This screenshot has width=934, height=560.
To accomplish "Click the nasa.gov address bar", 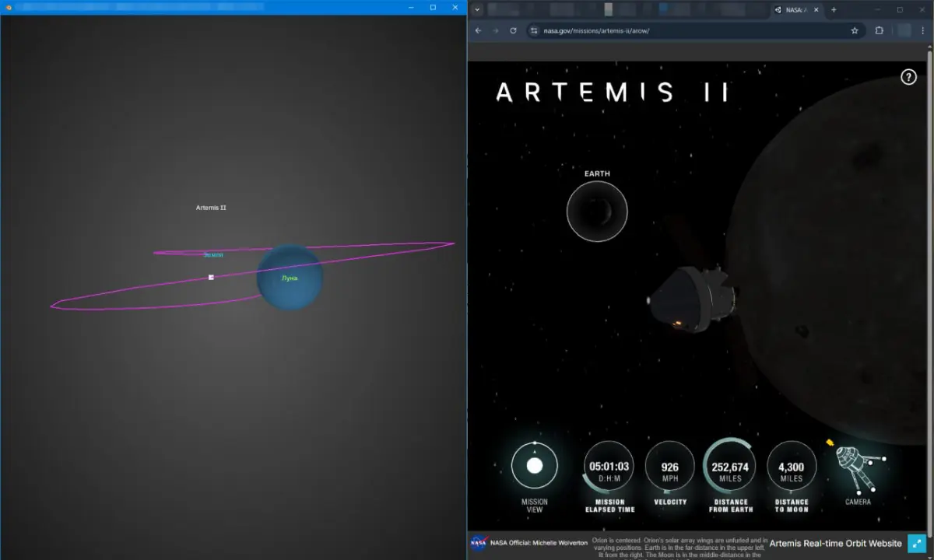I will pyautogui.click(x=693, y=30).
